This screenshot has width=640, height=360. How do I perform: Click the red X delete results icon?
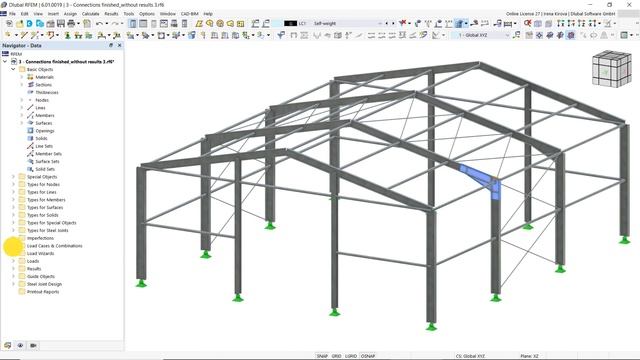(403, 23)
